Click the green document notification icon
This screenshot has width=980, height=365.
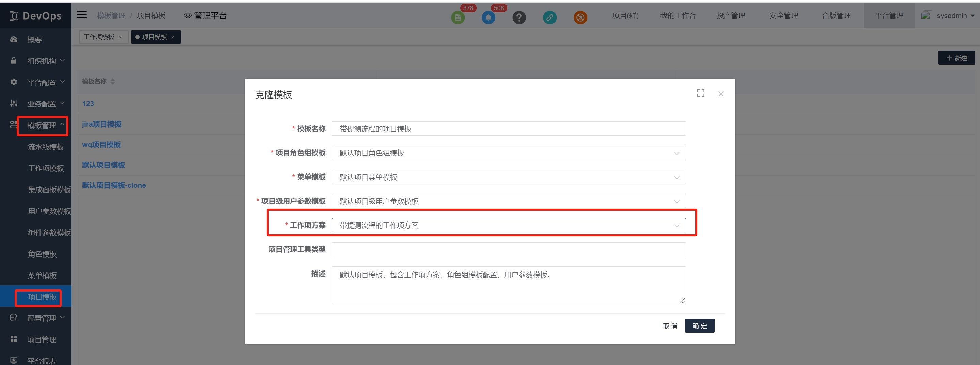[x=458, y=17]
